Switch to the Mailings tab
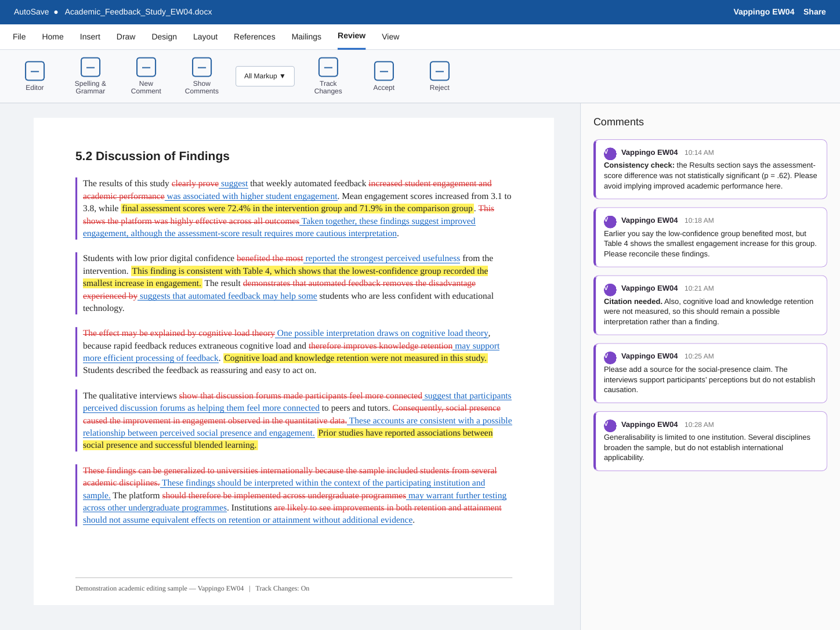840x630 pixels. click(306, 37)
